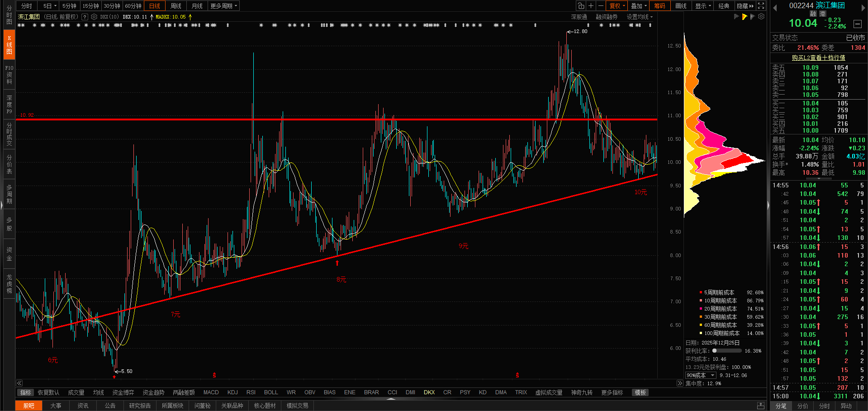Open 深度F9 sidebar panel

[9, 105]
